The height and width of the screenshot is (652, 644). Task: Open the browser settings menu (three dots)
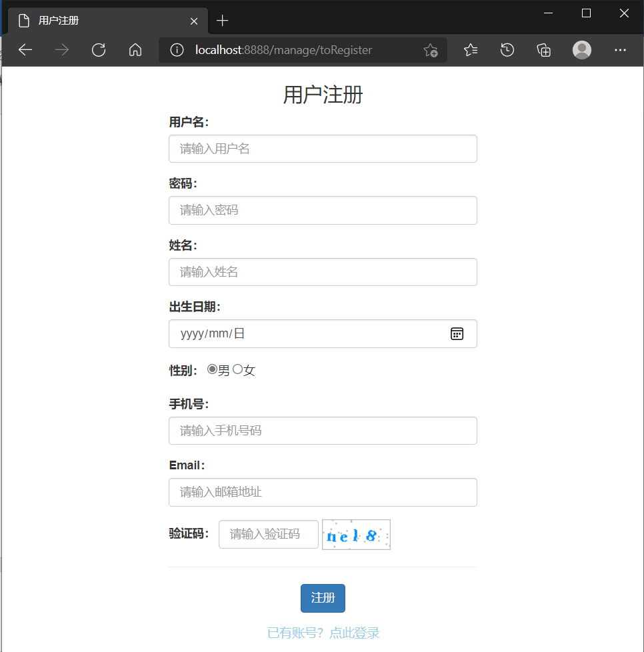pos(620,50)
